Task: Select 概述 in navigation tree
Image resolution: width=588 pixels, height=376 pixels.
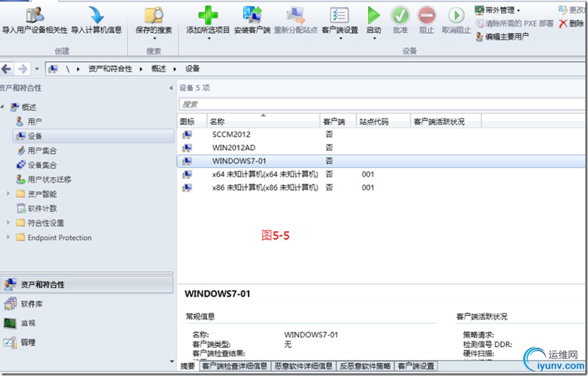Action: click(23, 107)
